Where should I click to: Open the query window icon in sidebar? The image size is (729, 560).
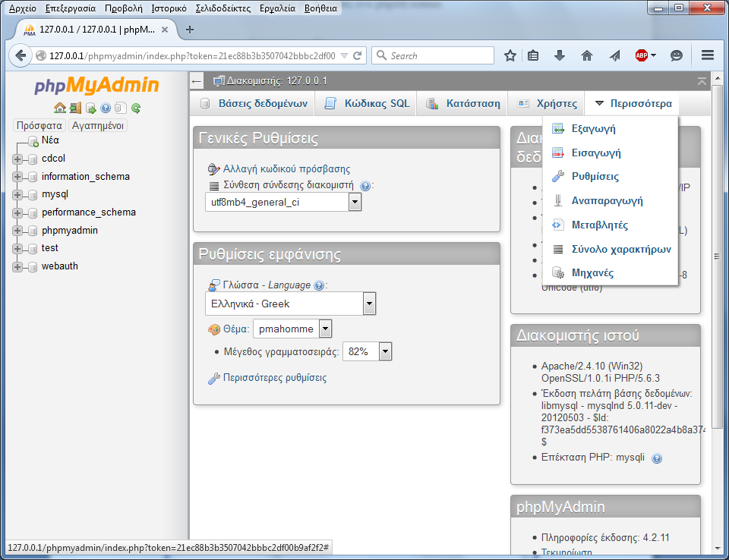point(90,109)
